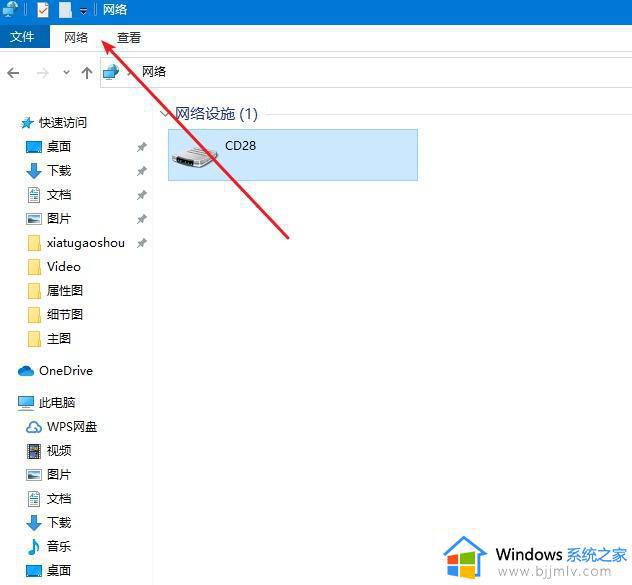Open the xiatugaoshou folder

85,243
